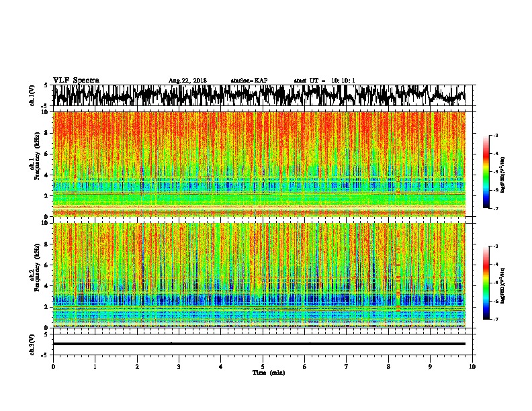Click the time axis tick label '0'

tap(53, 366)
